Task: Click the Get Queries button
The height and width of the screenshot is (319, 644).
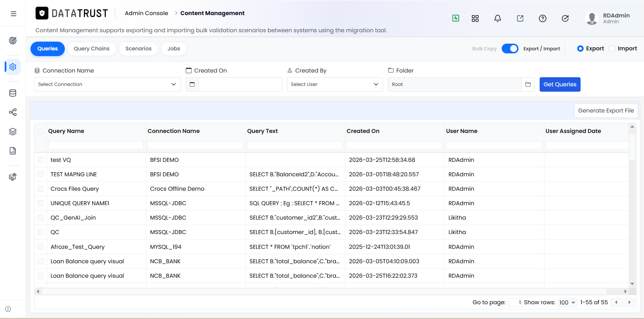Action: click(560, 84)
